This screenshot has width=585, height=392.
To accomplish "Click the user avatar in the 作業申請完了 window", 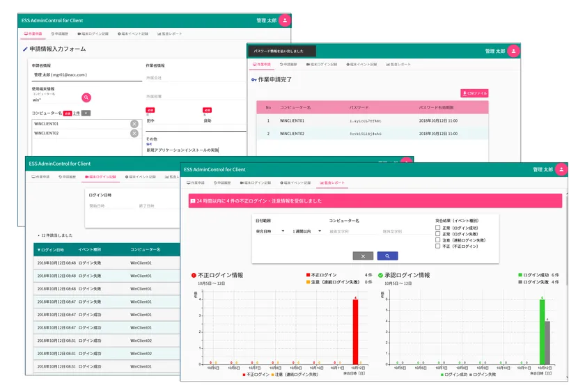I will click(513, 51).
